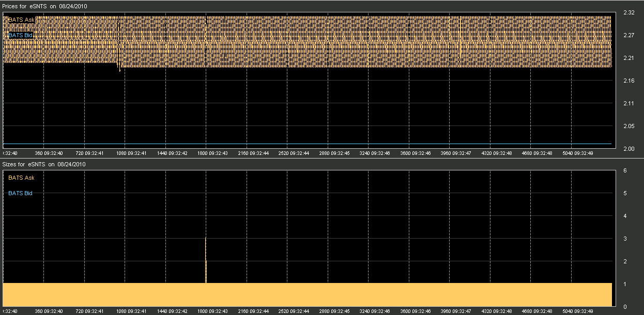Click '360 09:32:40' under the Prices chart
644x315 pixels.
[x=49, y=153]
